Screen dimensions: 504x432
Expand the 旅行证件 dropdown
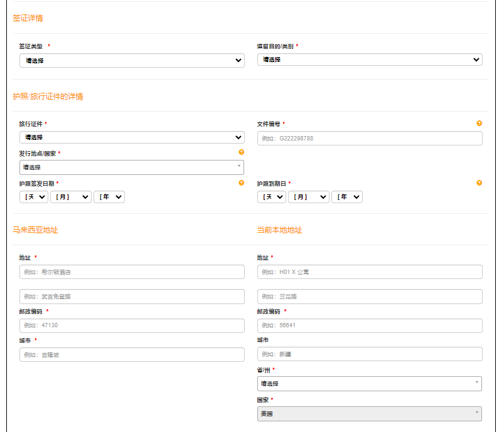(x=132, y=137)
